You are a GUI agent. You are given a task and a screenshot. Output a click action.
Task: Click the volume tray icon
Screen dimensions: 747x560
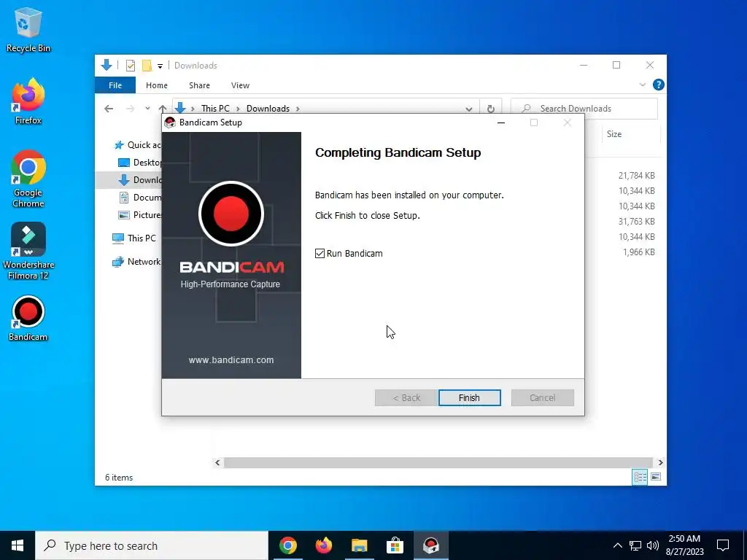[653, 545]
